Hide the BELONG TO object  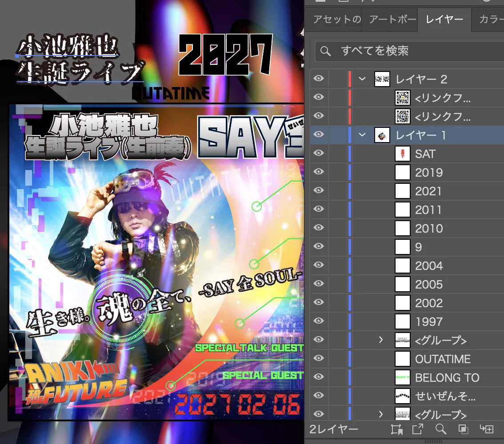[x=319, y=377]
